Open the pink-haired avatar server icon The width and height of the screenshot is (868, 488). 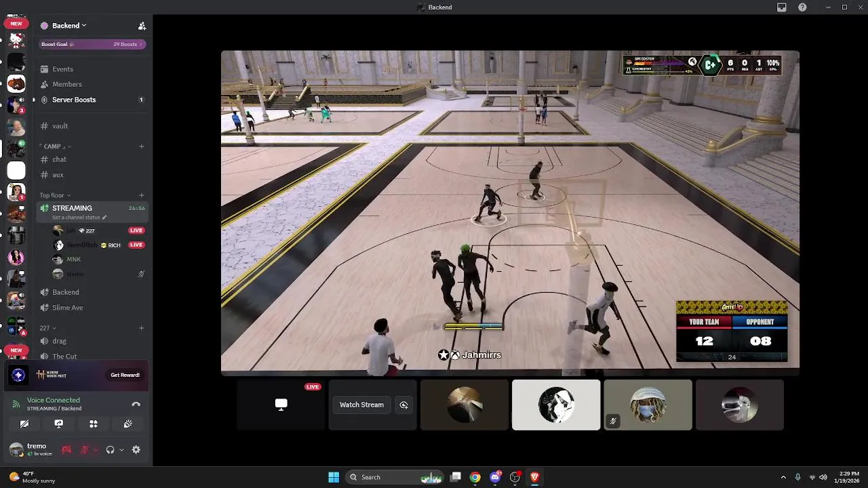click(x=16, y=257)
